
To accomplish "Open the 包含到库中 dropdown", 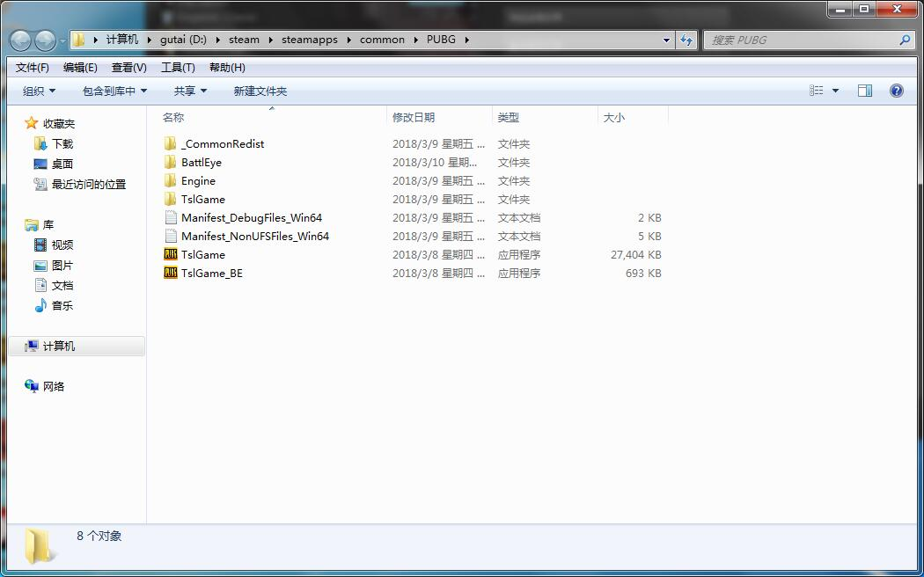I will [x=115, y=91].
